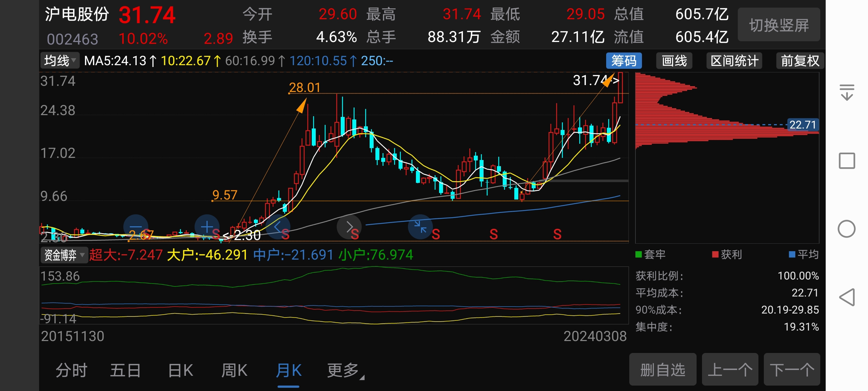Open the 前复权 adjustment selector
The width and height of the screenshot is (868, 391).
800,61
